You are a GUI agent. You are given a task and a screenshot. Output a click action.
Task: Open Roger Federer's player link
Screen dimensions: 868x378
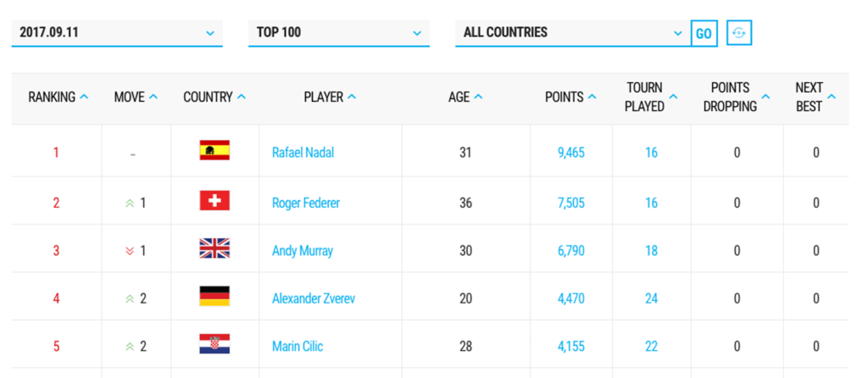306,203
